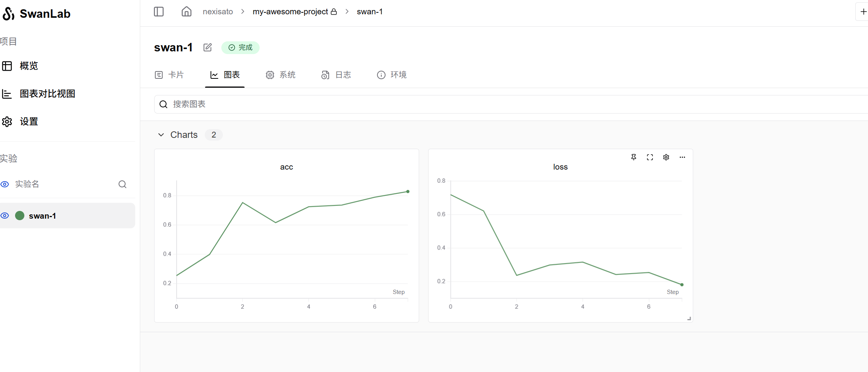The height and width of the screenshot is (372, 868).
Task: Toggle visibility of all experiments eye icon
Action: (5, 184)
